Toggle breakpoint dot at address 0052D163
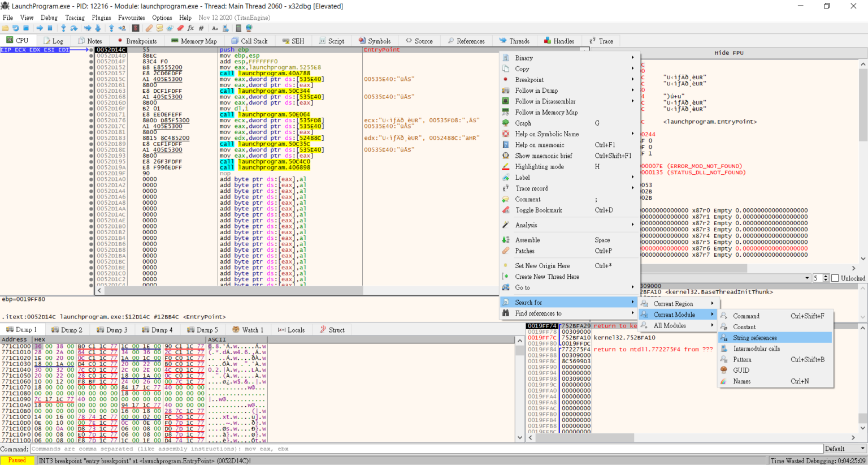This screenshot has width=868, height=465. 92,91
